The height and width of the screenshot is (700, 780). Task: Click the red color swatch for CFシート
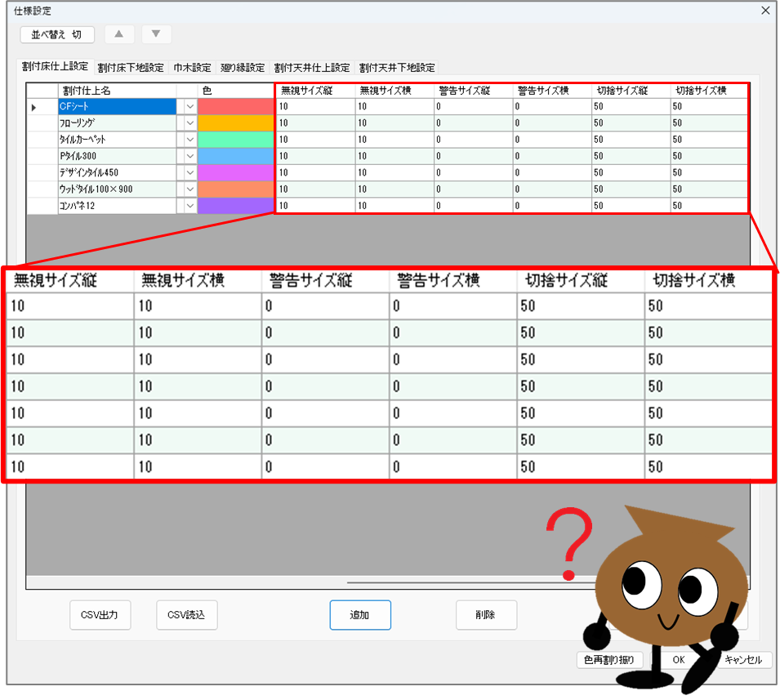pyautogui.click(x=235, y=107)
